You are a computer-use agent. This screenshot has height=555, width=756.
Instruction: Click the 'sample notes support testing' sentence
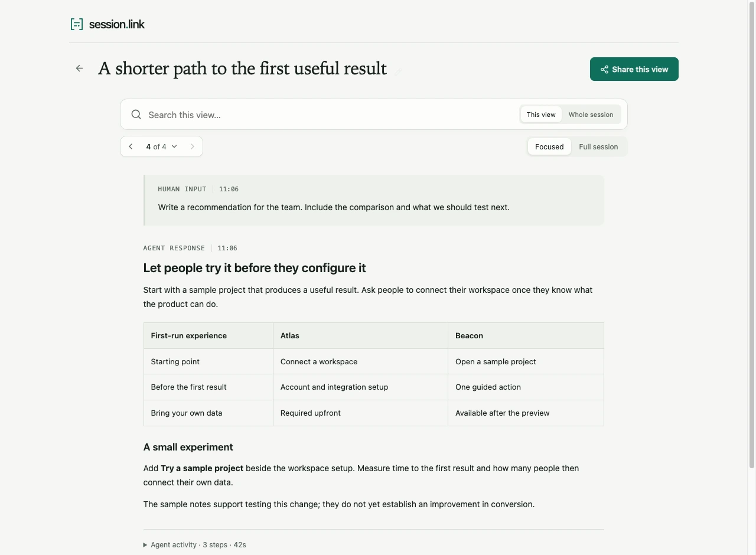pyautogui.click(x=339, y=504)
